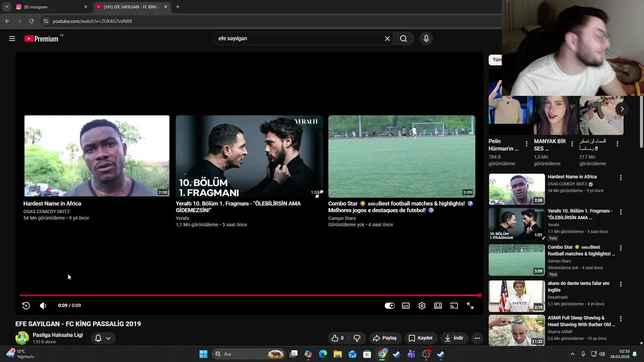Viewport: 644px width, 362px height.
Task: Switch to the Instagram browser tab
Action: pyautogui.click(x=50, y=7)
